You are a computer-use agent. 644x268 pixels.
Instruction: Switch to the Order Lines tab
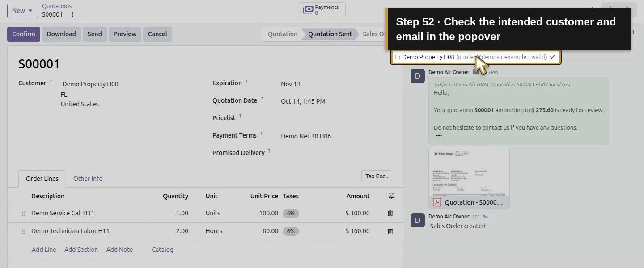point(42,179)
